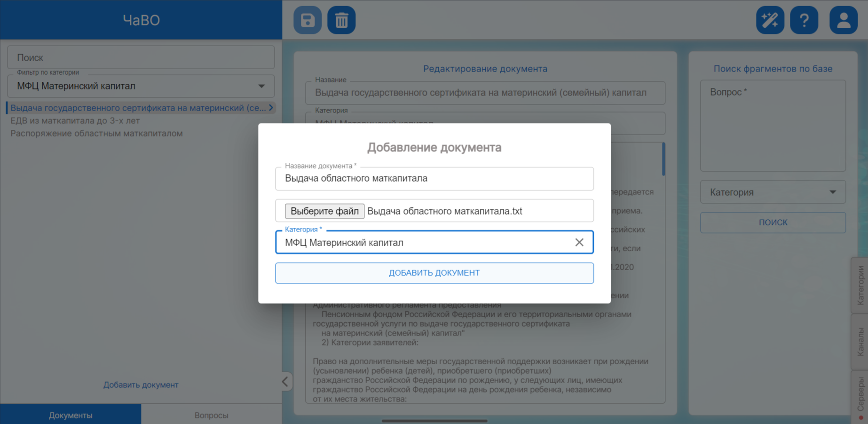Switch to the Вопросы tab

[211, 415]
